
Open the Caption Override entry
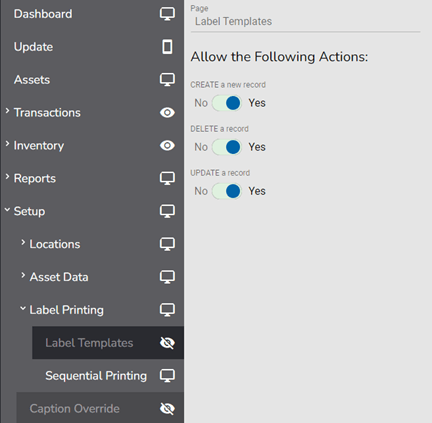74,409
